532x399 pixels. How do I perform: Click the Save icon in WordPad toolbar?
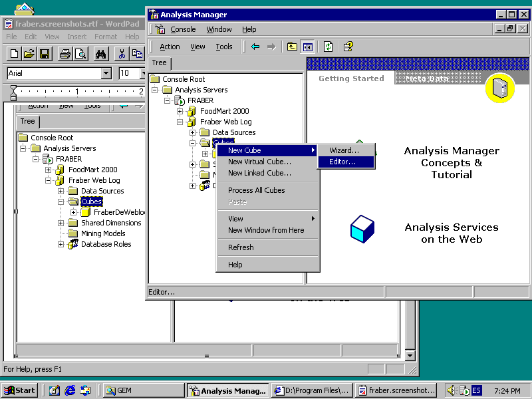(45, 54)
